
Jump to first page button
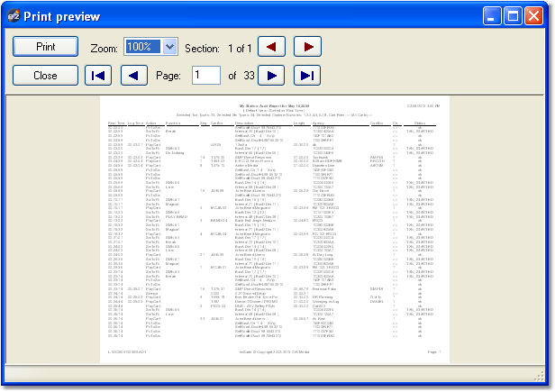98,76
